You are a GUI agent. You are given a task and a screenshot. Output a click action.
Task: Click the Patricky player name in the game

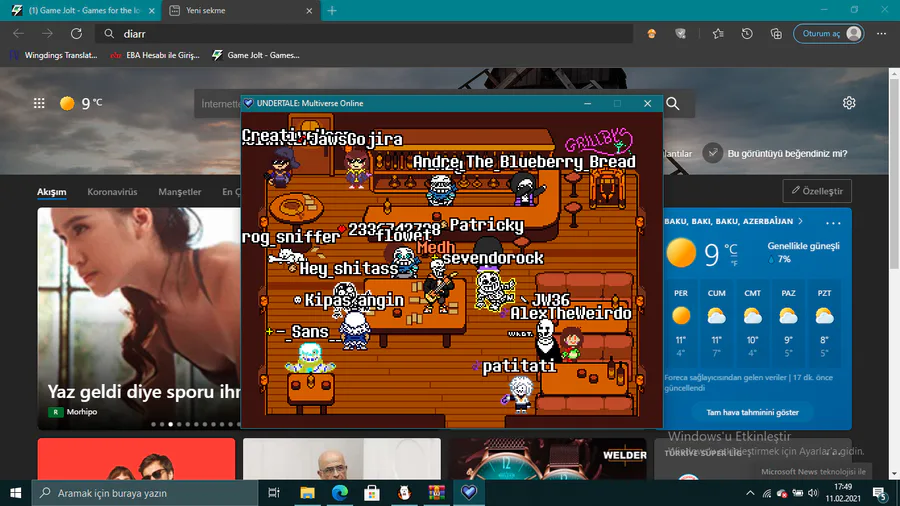[486, 225]
